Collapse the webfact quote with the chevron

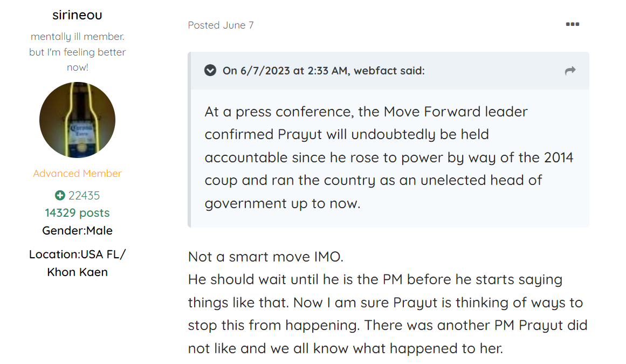(210, 71)
